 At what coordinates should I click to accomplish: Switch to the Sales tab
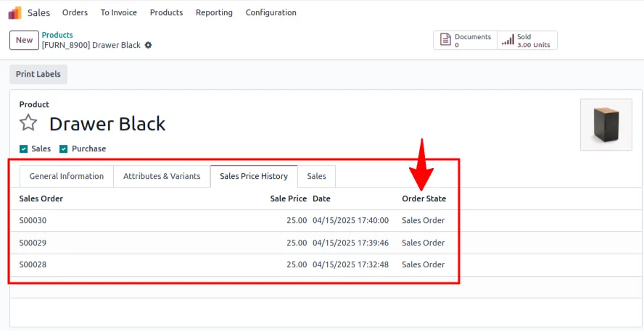coord(316,177)
